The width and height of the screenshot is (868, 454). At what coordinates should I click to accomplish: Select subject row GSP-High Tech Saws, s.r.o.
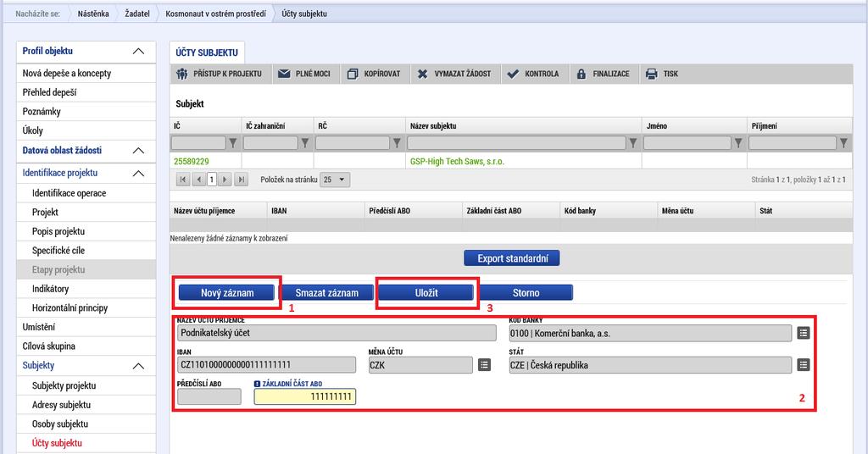pos(510,162)
